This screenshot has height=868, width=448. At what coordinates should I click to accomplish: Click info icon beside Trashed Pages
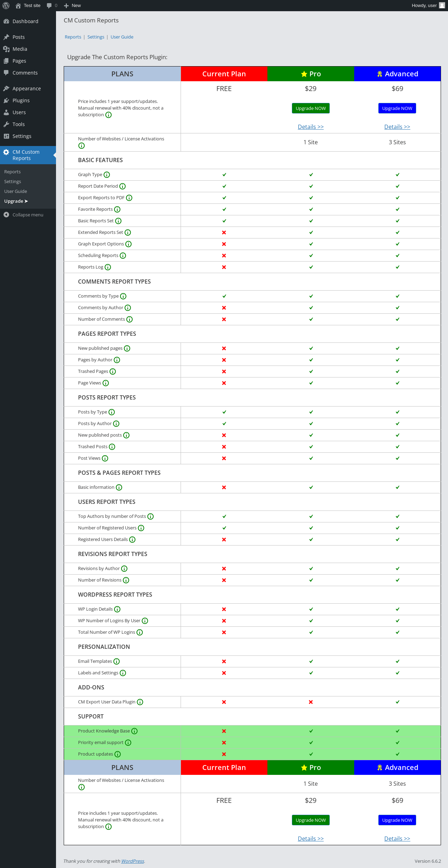pyautogui.click(x=113, y=371)
